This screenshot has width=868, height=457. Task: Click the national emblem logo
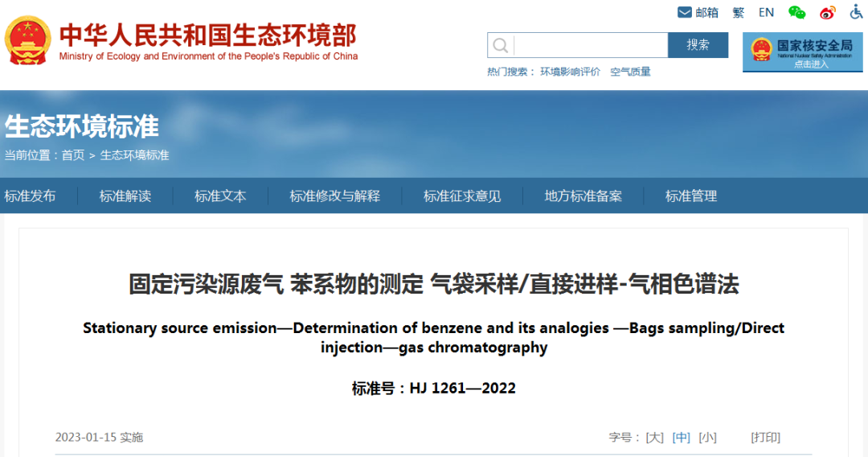point(27,40)
